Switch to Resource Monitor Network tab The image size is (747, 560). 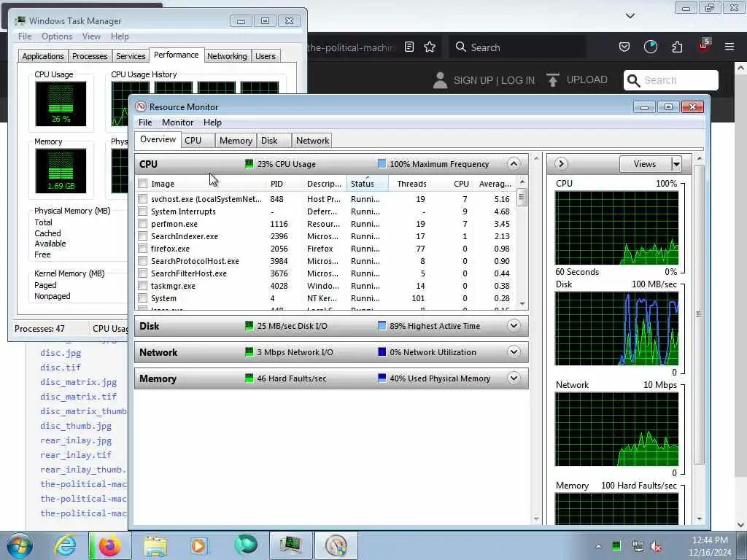312,141
